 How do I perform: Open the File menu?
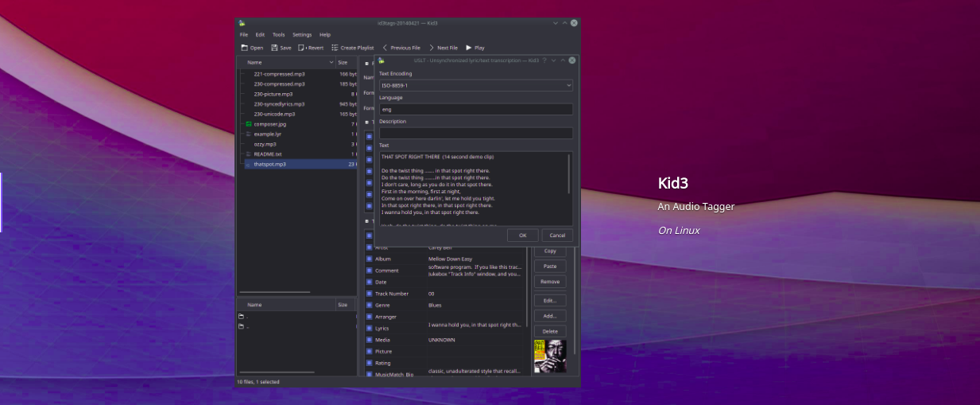click(244, 35)
